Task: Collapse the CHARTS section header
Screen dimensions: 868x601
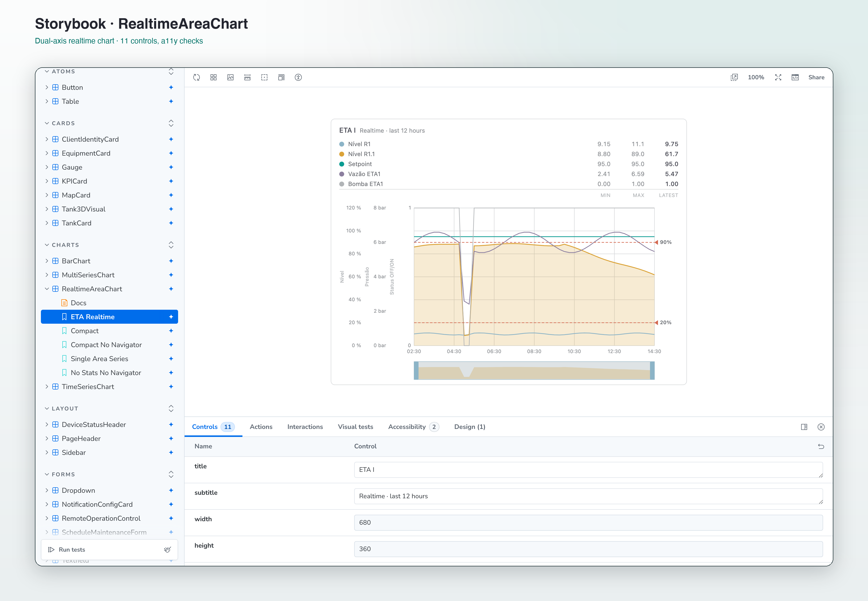Action: tap(66, 245)
